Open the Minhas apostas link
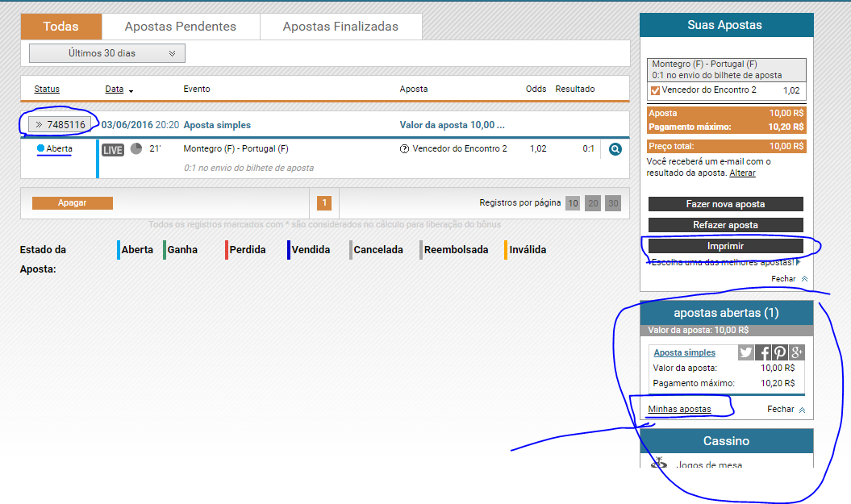This screenshot has height=504, width=851. (679, 409)
